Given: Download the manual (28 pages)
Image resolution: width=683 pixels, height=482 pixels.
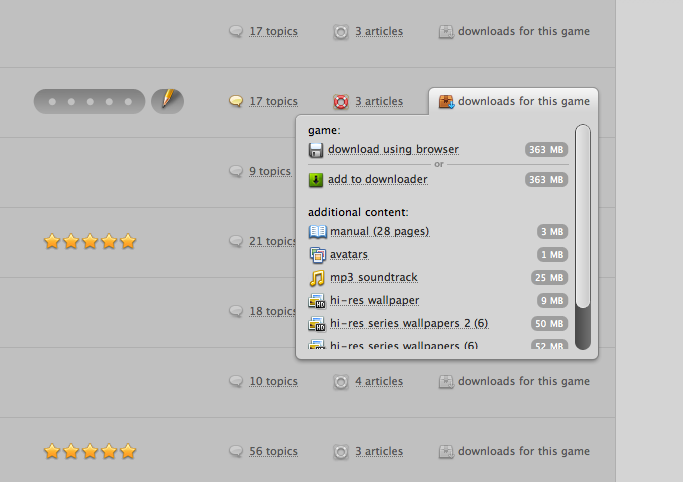Looking at the screenshot, I should pos(379,231).
